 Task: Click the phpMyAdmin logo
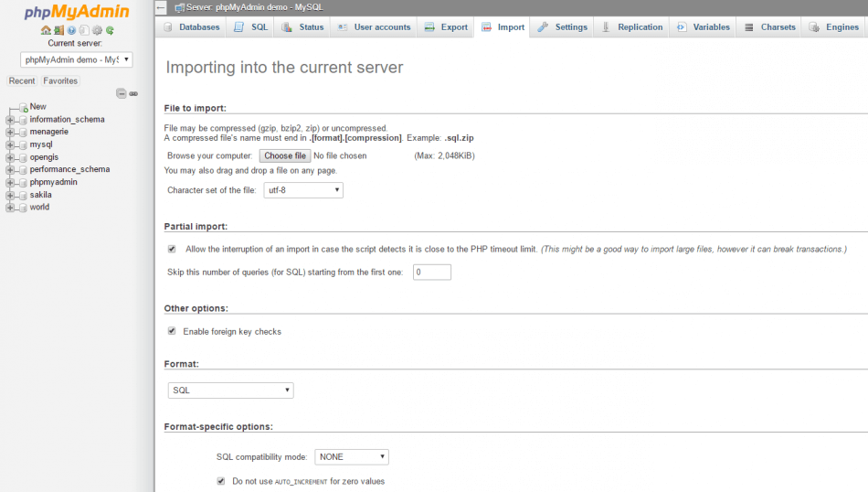point(77,12)
